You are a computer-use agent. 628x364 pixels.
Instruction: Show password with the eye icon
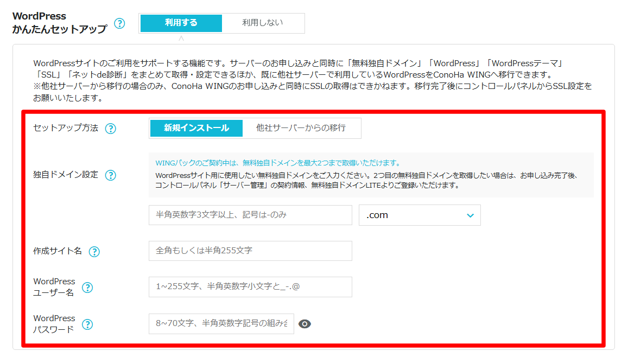tap(305, 324)
